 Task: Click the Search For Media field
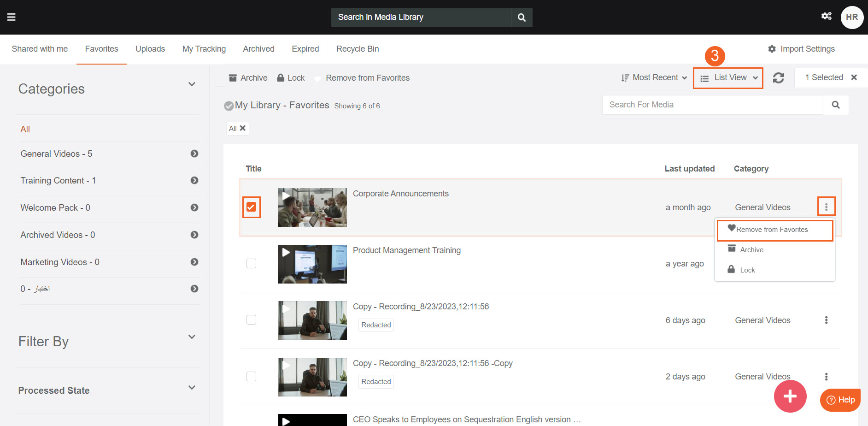712,105
